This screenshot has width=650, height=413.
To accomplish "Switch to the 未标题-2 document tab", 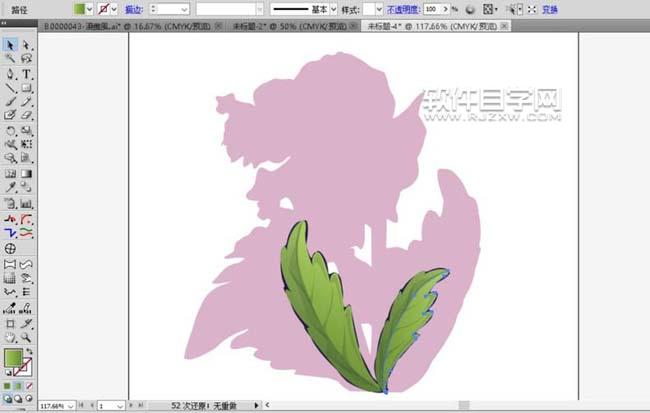I will click(x=293, y=27).
